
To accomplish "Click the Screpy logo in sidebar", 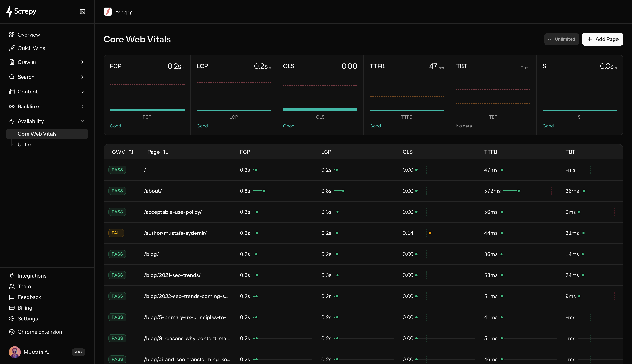I will [21, 11].
